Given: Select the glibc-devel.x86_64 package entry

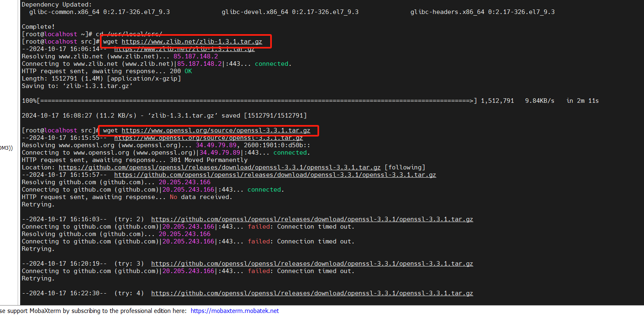Looking at the screenshot, I should [290, 12].
